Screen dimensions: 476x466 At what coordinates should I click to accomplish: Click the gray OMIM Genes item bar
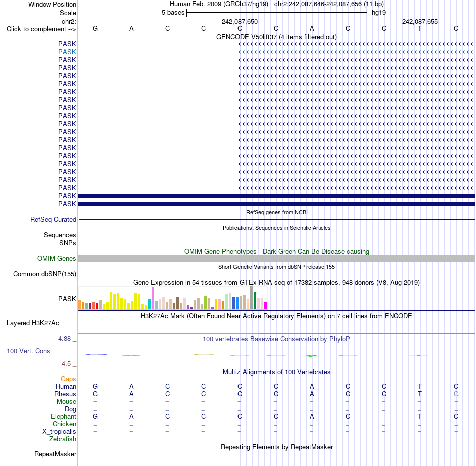277,259
